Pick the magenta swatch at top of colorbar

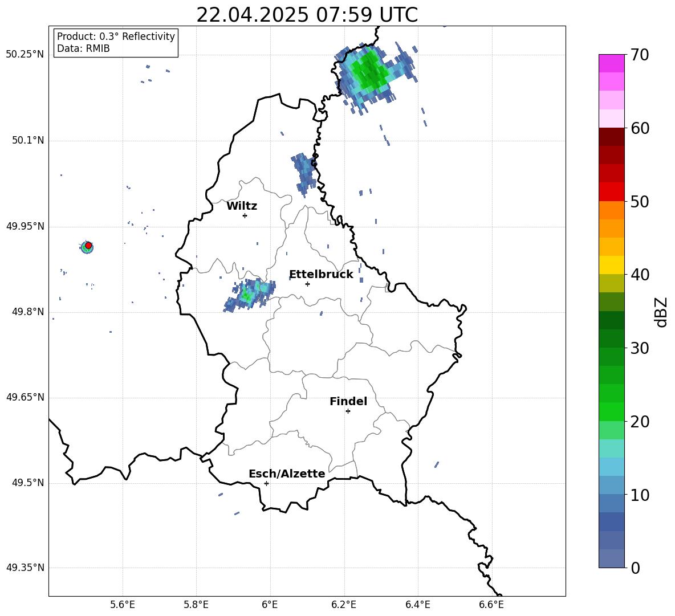612,63
